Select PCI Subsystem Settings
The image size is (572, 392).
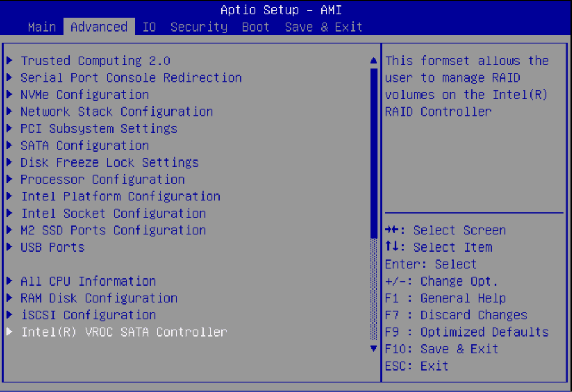point(99,128)
